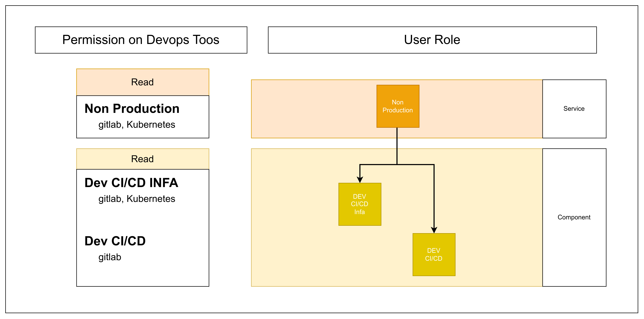Select the Service label box

pos(574,109)
